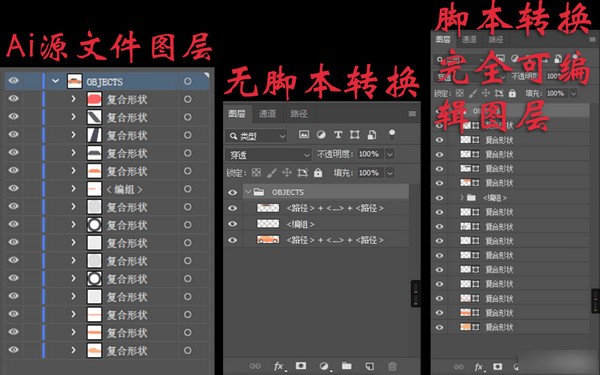Viewport: 600px width, 375px height.
Task: Lock image pixels brush icon in 无脚本转换 panel
Action: (271, 173)
